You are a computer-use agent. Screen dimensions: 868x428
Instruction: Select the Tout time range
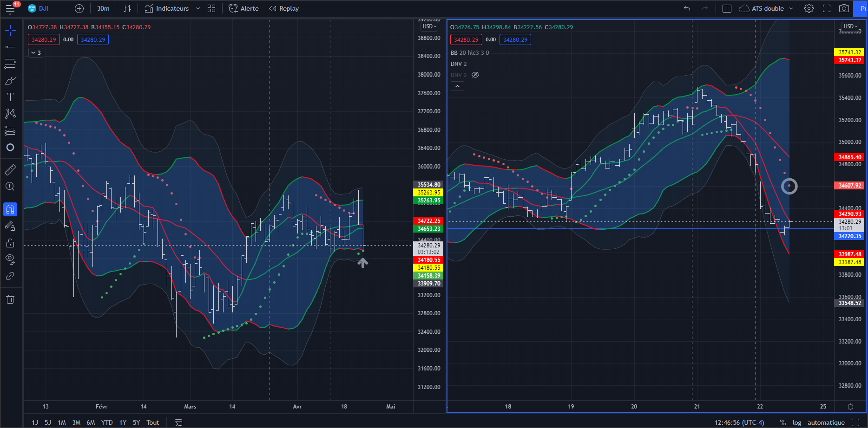click(153, 422)
